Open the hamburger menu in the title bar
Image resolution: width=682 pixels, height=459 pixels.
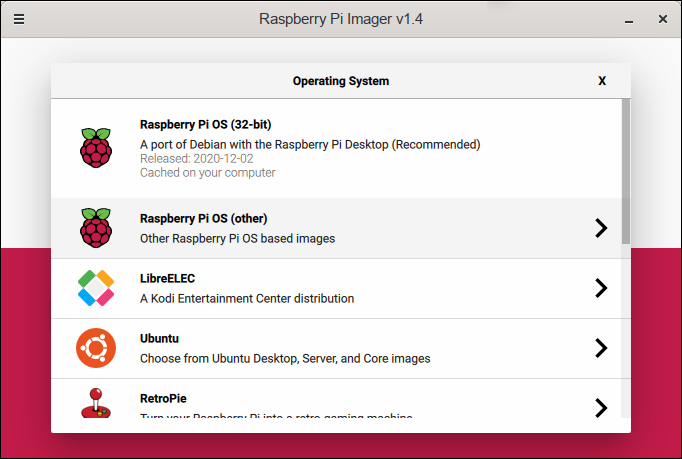(x=19, y=19)
